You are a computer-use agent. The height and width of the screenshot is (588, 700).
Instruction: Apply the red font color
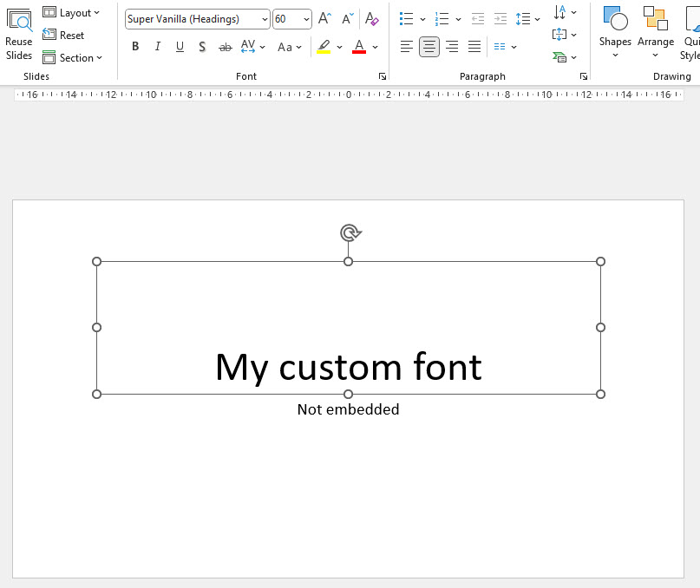(359, 47)
